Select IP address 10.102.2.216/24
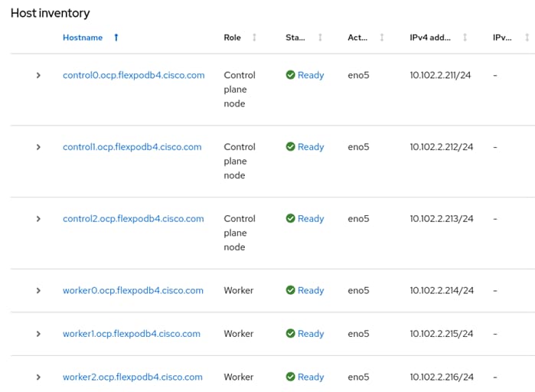This screenshot has width=535, height=392. (x=442, y=377)
